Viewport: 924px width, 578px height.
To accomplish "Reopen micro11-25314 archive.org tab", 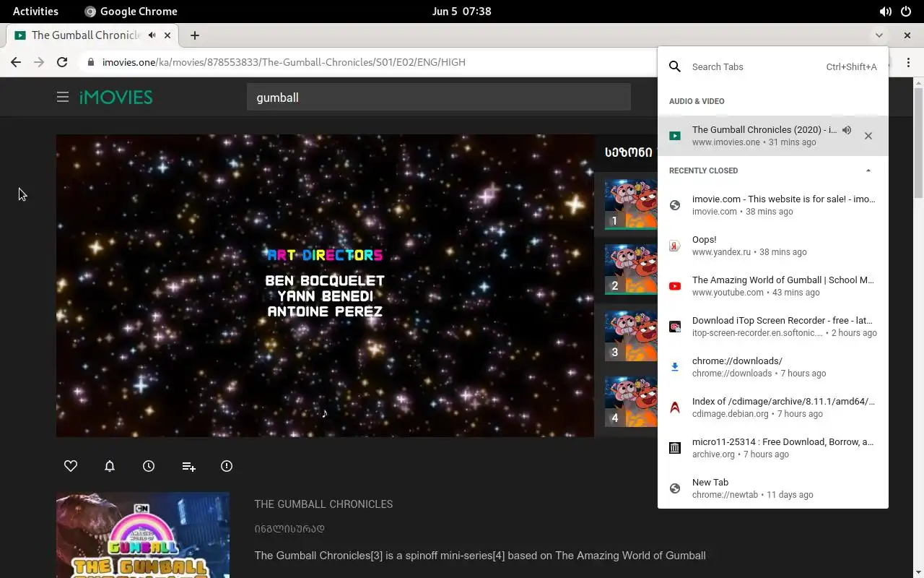I will (x=773, y=448).
